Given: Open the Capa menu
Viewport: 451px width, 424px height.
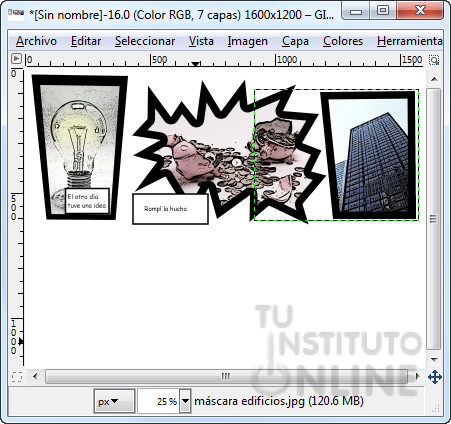Looking at the screenshot, I should [x=295, y=41].
